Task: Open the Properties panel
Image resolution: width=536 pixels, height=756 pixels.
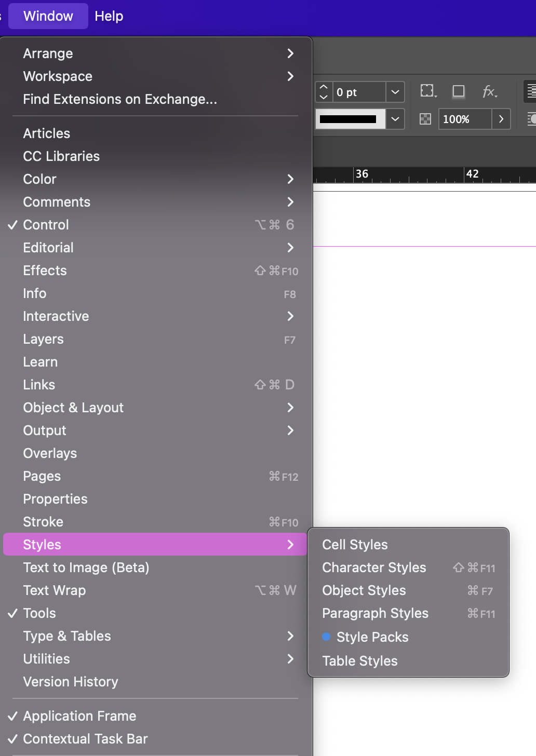Action: click(x=156, y=499)
